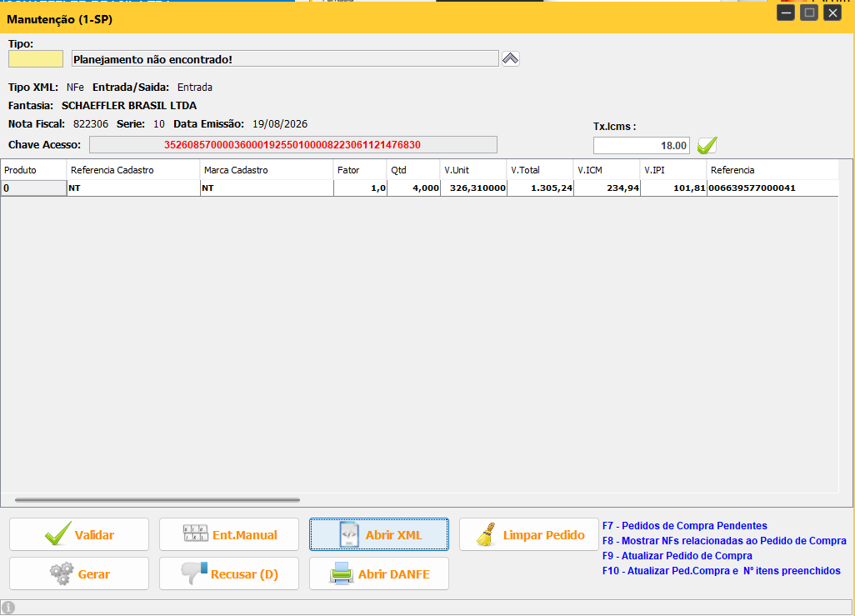Click the unit value 326,310000
The height and width of the screenshot is (616, 855).
[x=473, y=188]
